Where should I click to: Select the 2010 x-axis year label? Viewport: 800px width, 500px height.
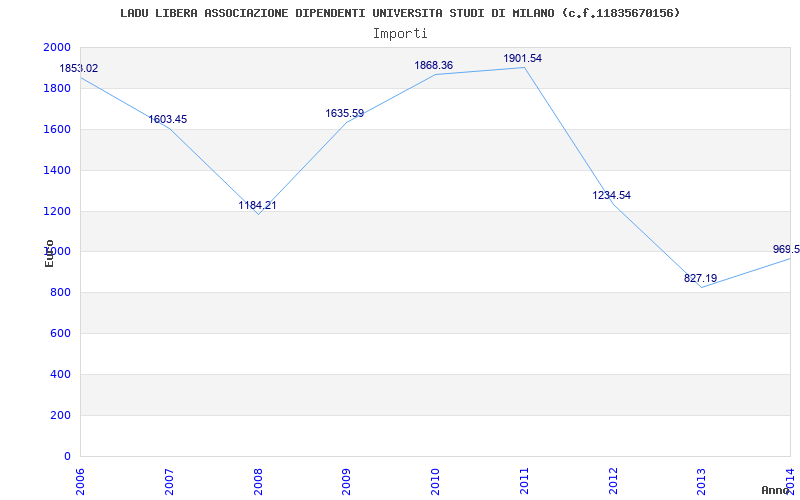436,482
